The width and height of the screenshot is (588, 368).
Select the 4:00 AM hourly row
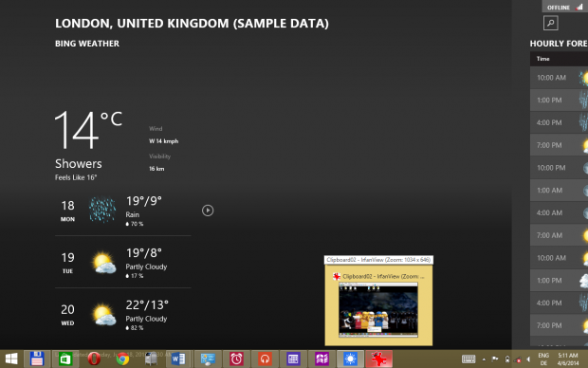click(x=559, y=213)
